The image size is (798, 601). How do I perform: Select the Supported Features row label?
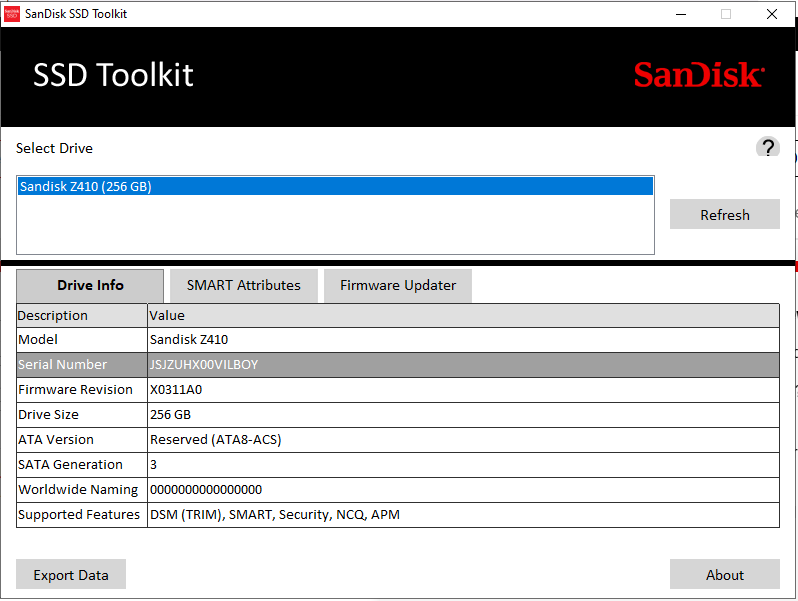(x=82, y=514)
